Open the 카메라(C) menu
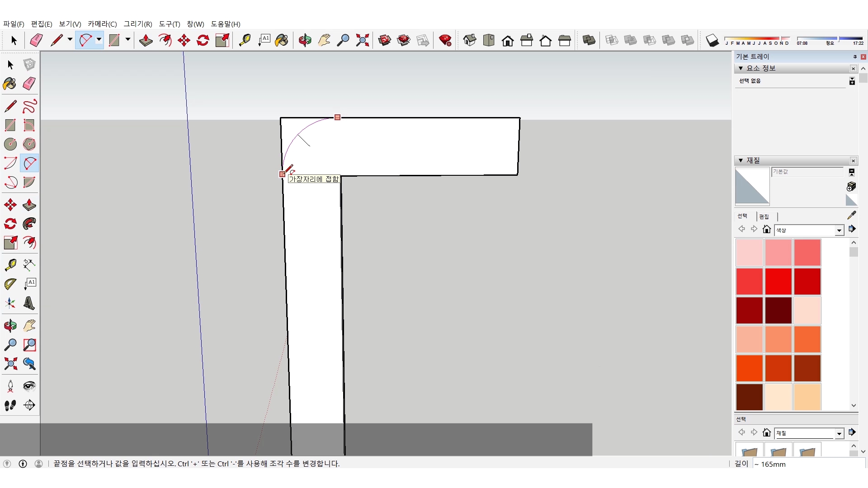 tap(102, 24)
